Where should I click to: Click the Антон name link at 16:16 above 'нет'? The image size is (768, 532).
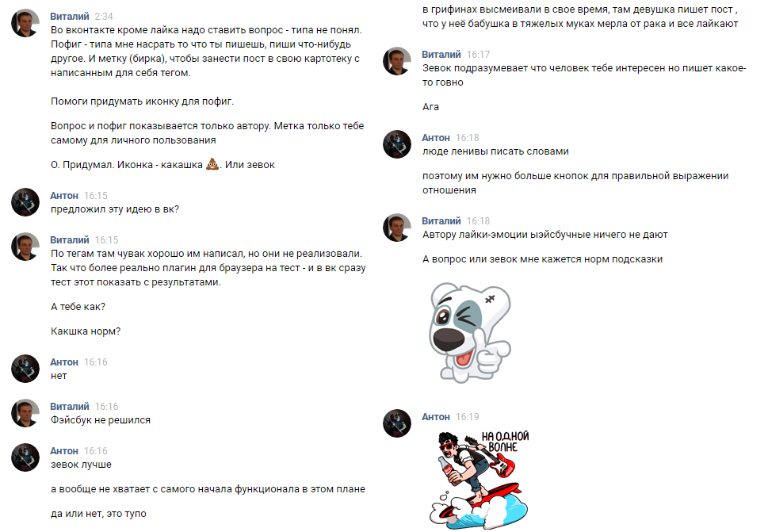(64, 362)
